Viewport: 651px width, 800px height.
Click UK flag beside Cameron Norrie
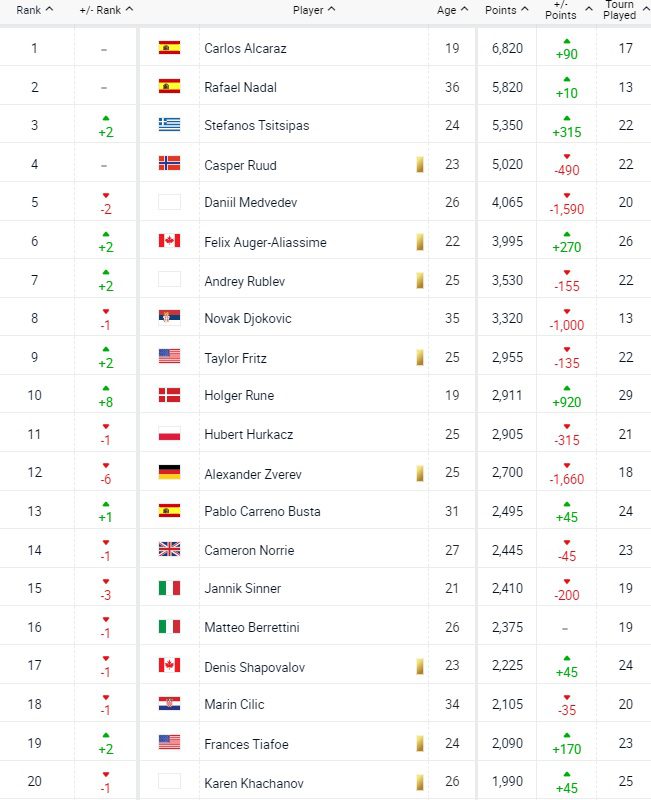coord(169,549)
